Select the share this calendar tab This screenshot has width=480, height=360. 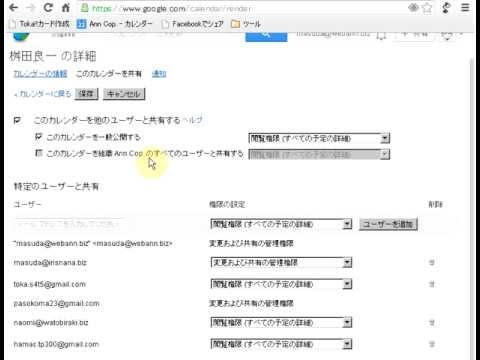[x=109, y=74]
